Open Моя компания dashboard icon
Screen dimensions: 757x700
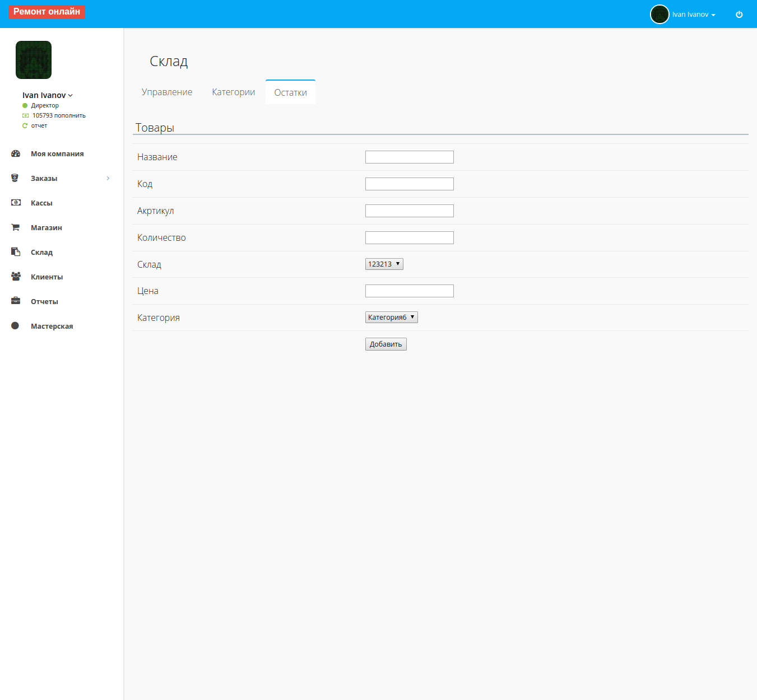pyautogui.click(x=16, y=153)
